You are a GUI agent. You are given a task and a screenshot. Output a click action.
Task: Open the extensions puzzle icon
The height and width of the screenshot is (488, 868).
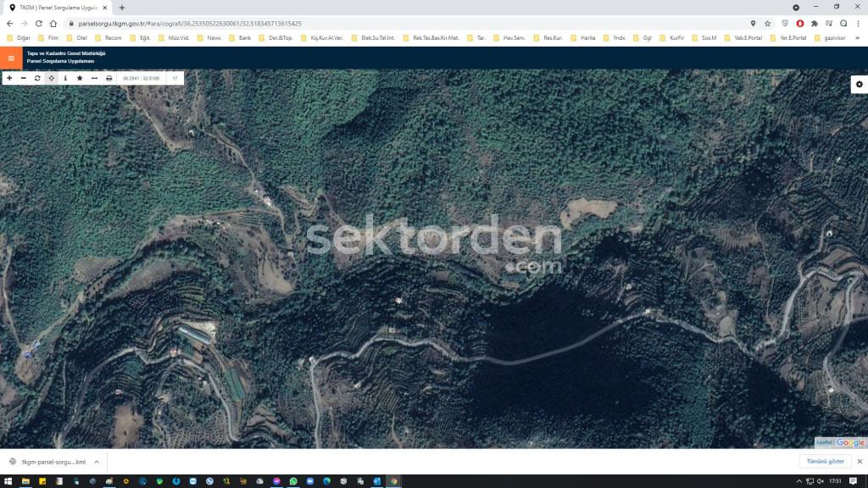tap(815, 23)
